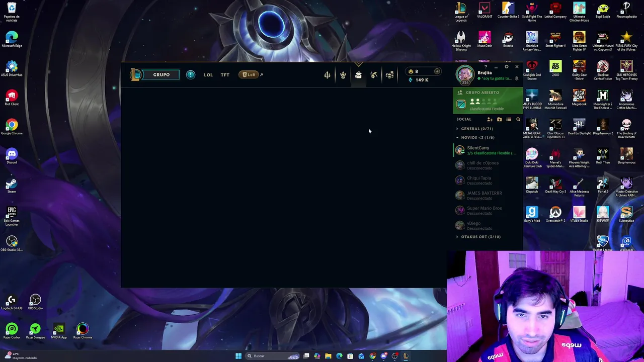Image resolution: width=644 pixels, height=362 pixels.
Task: Select friend Chiqui Tapia in the list
Action: point(488,180)
